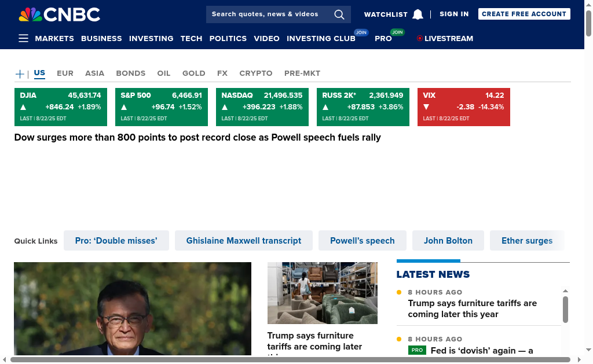Click the page vertical scrollbar thumb
Image resolution: width=593 pixels, height=364 pixels.
[588, 23]
